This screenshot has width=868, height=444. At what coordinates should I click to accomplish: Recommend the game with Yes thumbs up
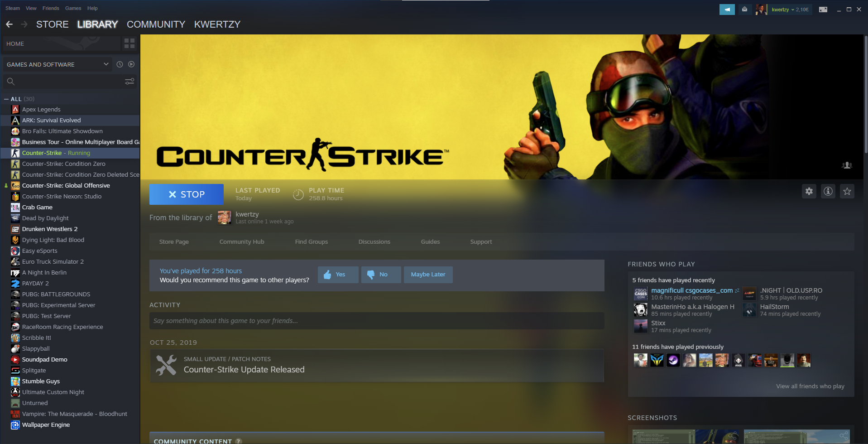click(338, 275)
